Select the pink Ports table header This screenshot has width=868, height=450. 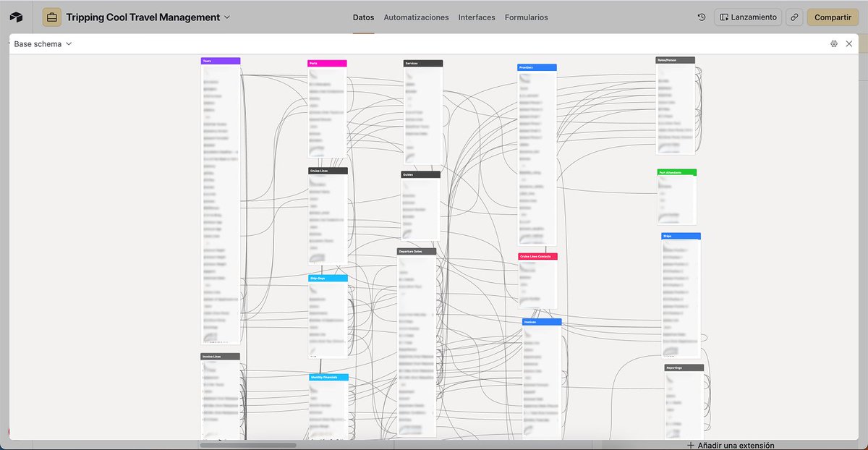click(x=327, y=64)
